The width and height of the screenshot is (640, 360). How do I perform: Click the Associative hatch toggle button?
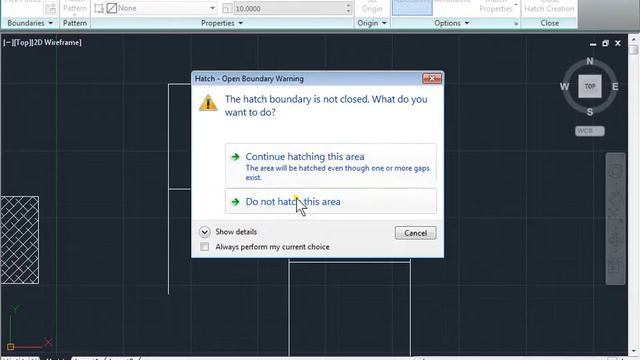point(412,7)
